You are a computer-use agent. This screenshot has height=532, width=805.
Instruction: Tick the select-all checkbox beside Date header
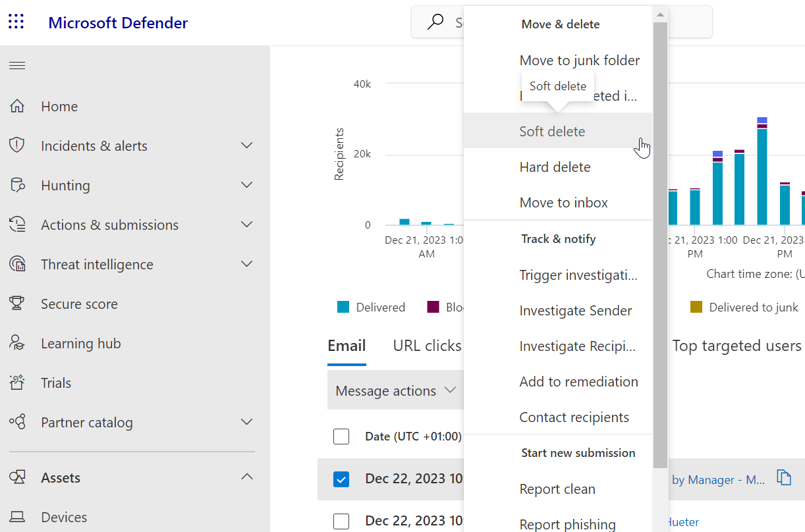coord(341,437)
